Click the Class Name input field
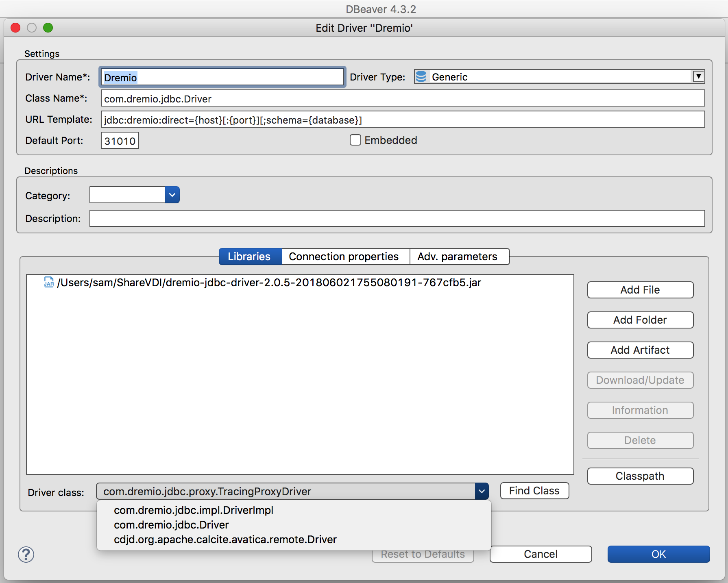 403,98
